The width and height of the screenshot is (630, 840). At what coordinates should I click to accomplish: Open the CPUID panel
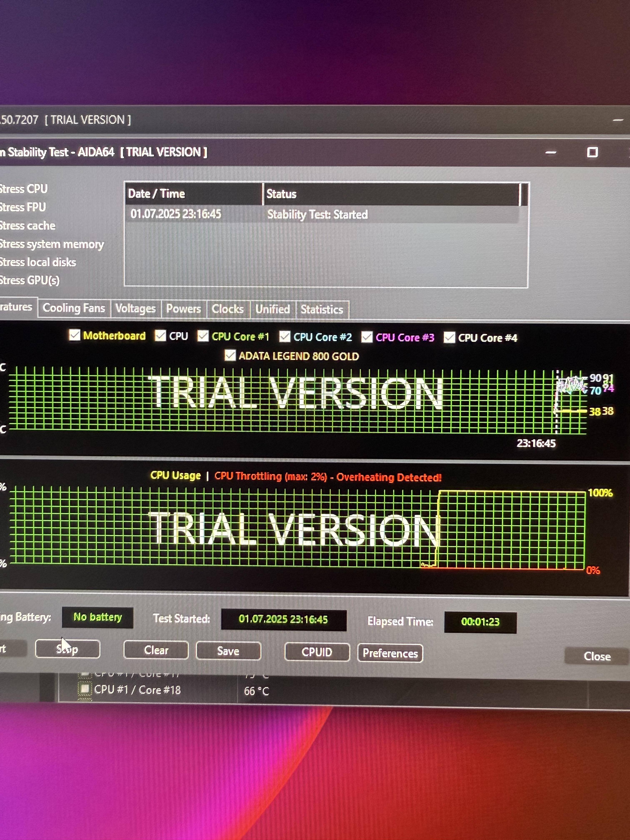click(x=317, y=652)
